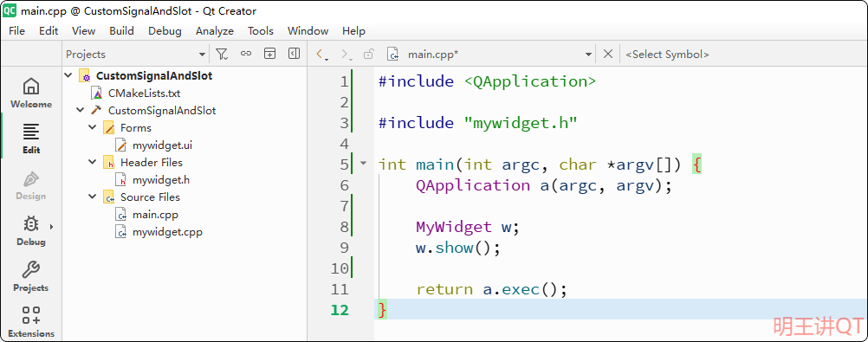868x342 pixels.
Task: Select mywidget.cpp in project tree
Action: point(167,232)
